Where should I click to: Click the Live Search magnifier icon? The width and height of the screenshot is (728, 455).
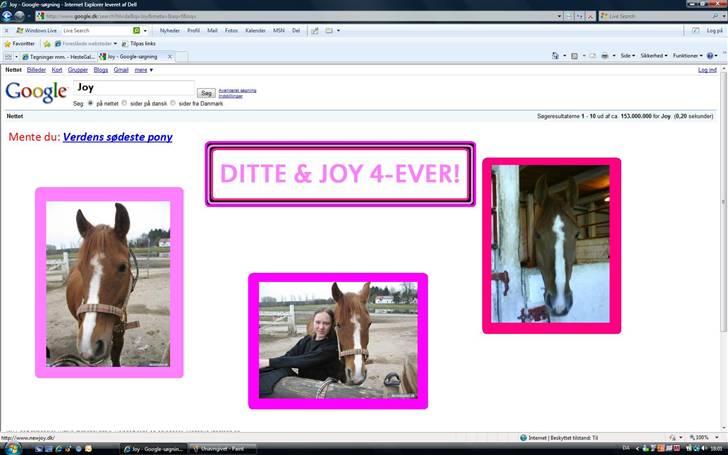coord(715,16)
